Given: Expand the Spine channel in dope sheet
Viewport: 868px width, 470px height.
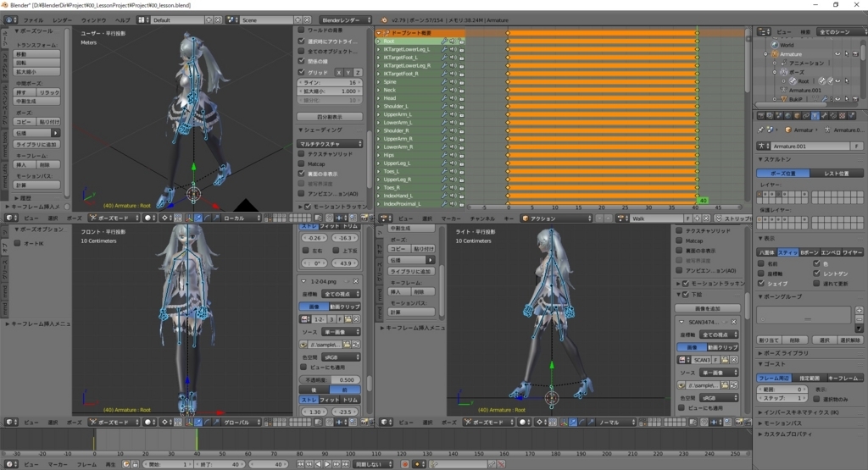Looking at the screenshot, I should click(379, 81).
